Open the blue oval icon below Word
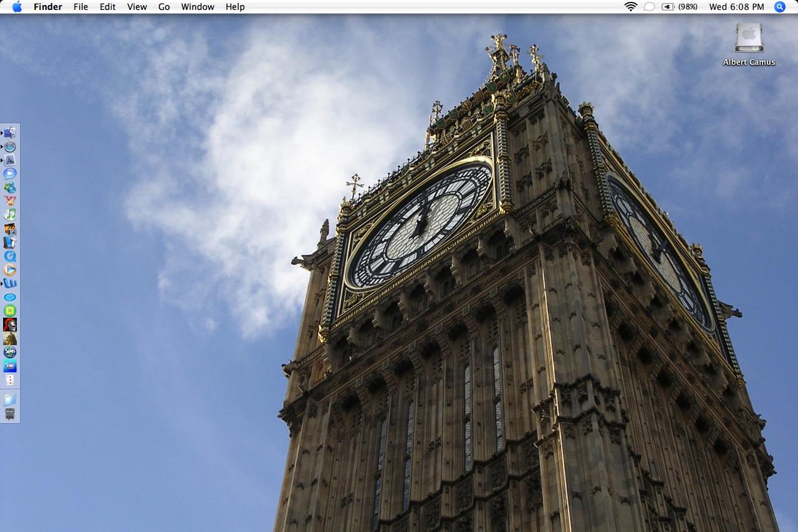This screenshot has height=532, width=798. point(10,297)
